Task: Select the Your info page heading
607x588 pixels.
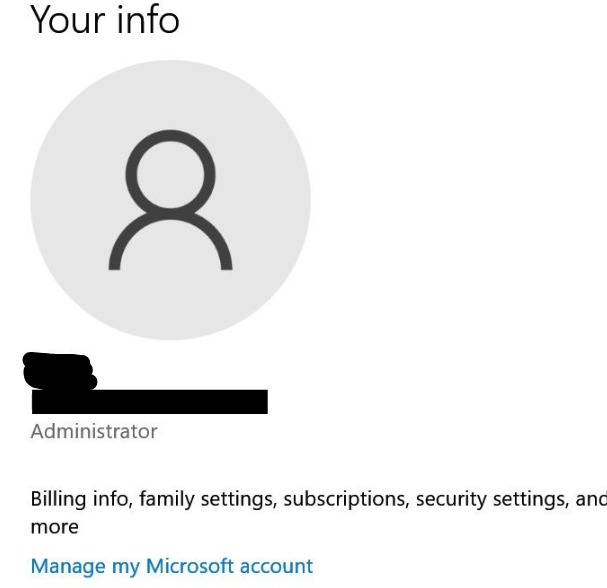Action: coord(105,19)
